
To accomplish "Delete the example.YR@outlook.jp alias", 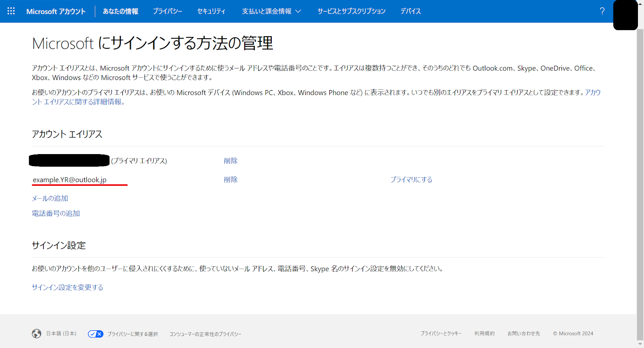I will 231,179.
